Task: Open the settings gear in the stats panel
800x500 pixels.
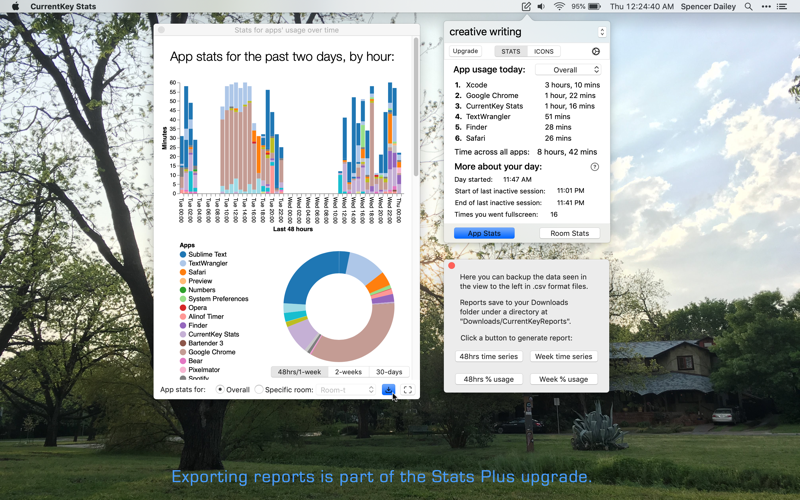Action: point(596,51)
